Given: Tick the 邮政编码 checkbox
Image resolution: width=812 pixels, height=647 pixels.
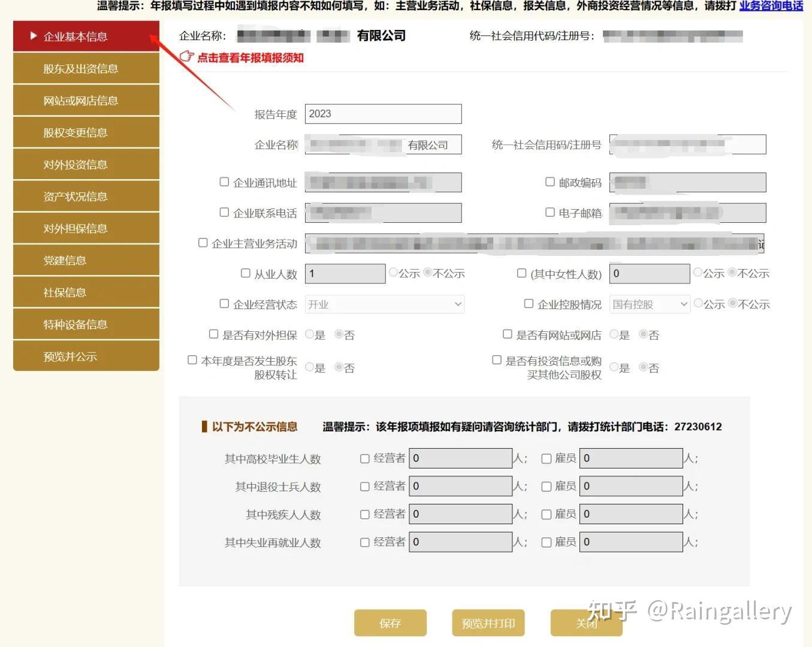Looking at the screenshot, I should (550, 182).
